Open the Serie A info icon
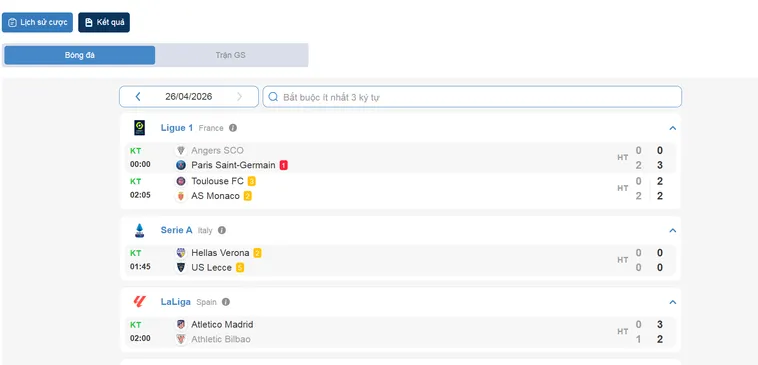The image size is (758, 365). tap(222, 230)
